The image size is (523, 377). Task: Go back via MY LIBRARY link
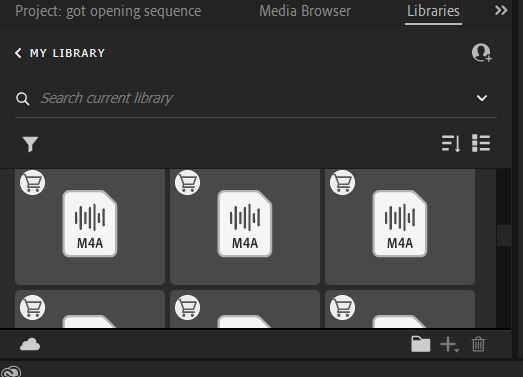(60, 53)
